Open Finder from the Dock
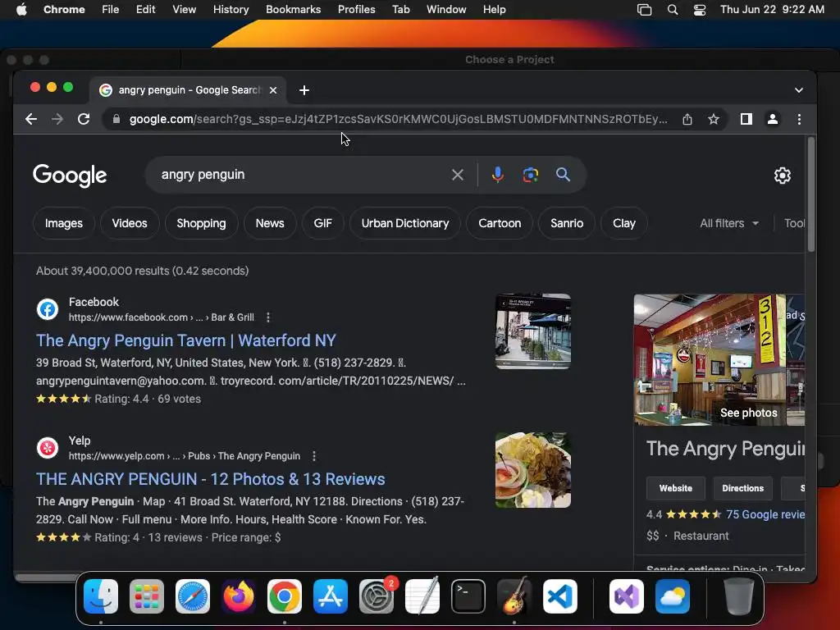Viewport: 840px width, 630px height. pos(101,596)
